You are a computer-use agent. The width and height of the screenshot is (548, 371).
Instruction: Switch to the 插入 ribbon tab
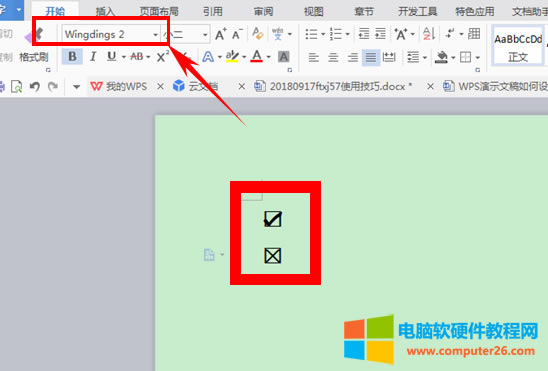click(x=105, y=12)
